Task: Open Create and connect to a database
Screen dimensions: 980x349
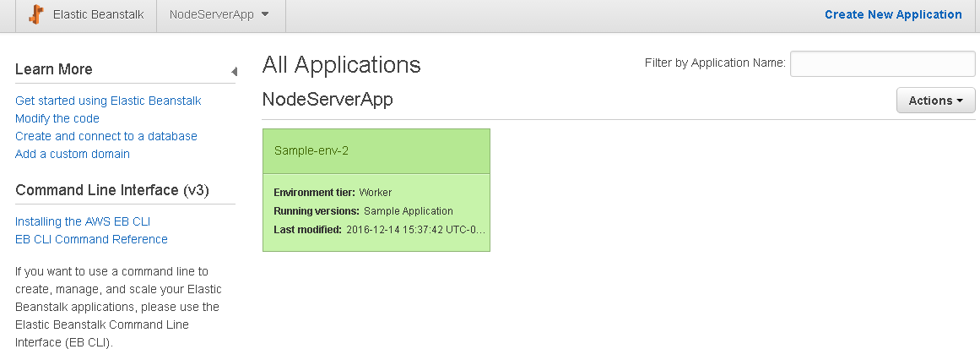Action: click(x=106, y=136)
